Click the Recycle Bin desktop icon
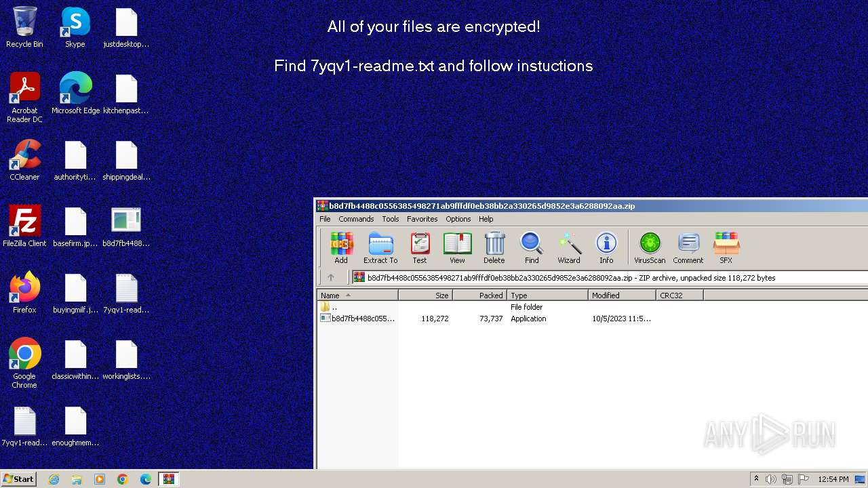Screen dimensions: 868x488 (x=24, y=28)
